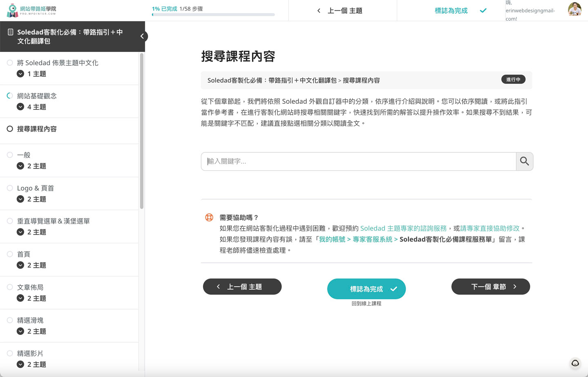Open the 垂直導覽選單＆漢堡選單 section
Screen dimensions: 588x377
click(53, 221)
